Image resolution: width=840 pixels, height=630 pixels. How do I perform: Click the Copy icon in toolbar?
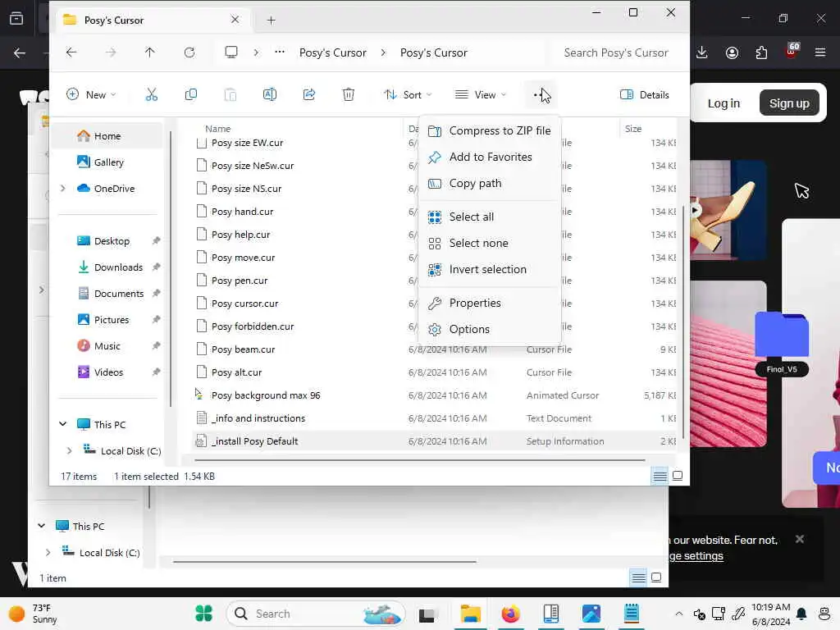point(190,95)
